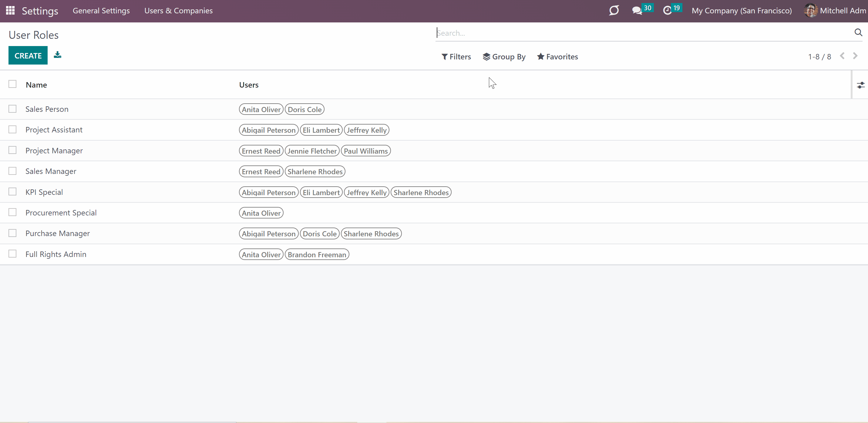
Task: Open the Project Assistant role record
Action: [54, 130]
